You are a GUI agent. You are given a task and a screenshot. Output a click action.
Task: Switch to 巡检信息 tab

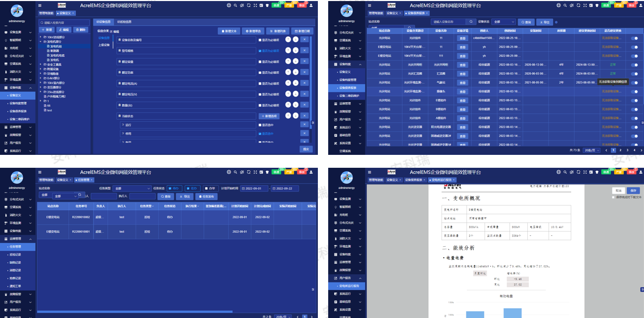click(x=124, y=22)
